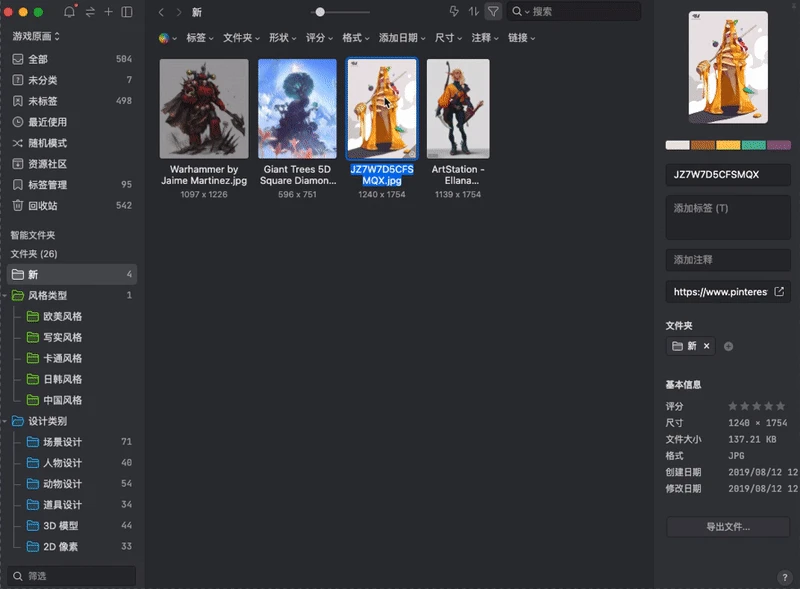This screenshot has height=589, width=800.
Task: Switch library via 游戏原画 selector
Action: pyautogui.click(x=36, y=36)
